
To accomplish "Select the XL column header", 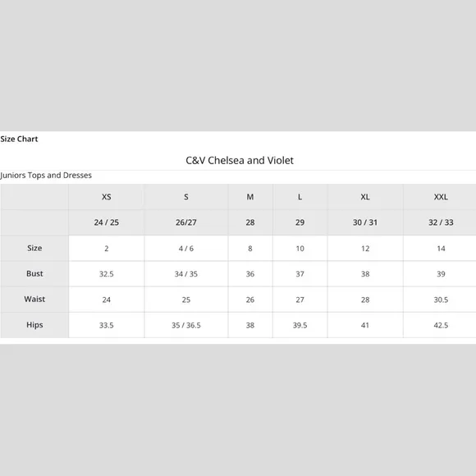I will coord(365,197).
